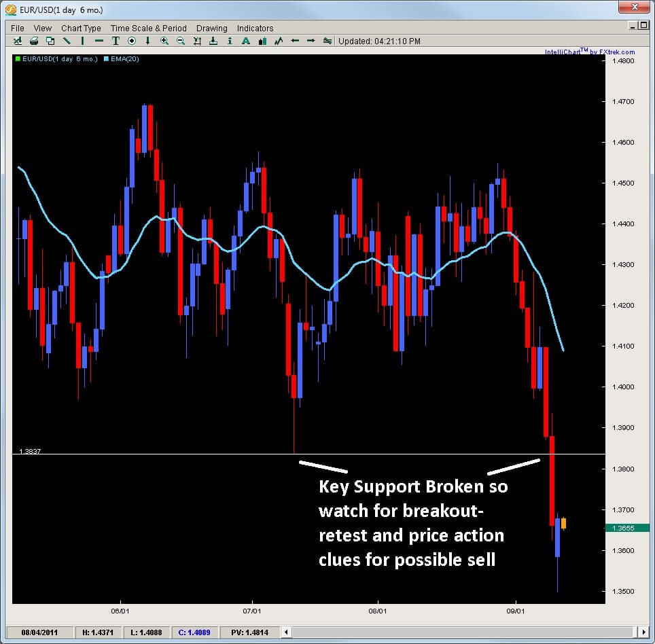Click the 1.3500 price axis label
The width and height of the screenshot is (655, 644).
coord(623,591)
